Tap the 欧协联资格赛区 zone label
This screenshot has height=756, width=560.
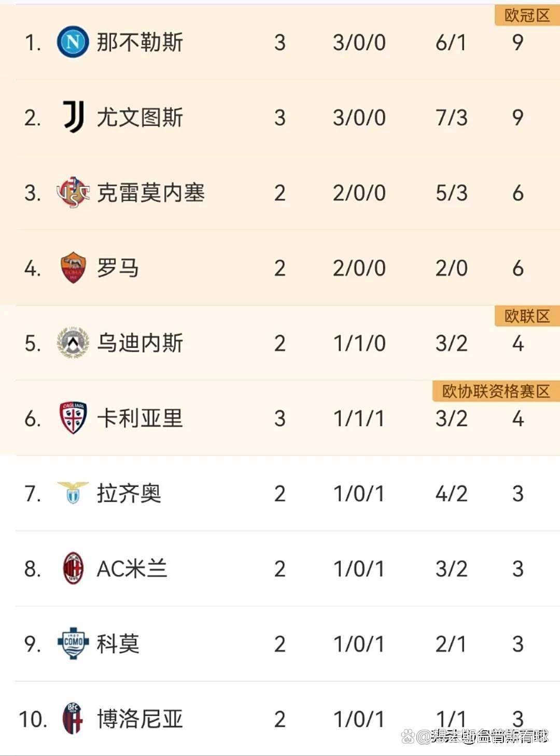pos(496,391)
